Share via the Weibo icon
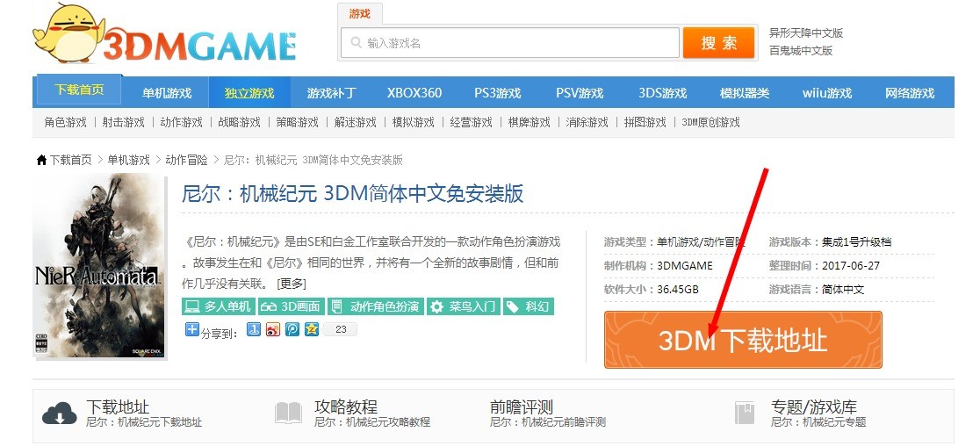 pyautogui.click(x=273, y=329)
